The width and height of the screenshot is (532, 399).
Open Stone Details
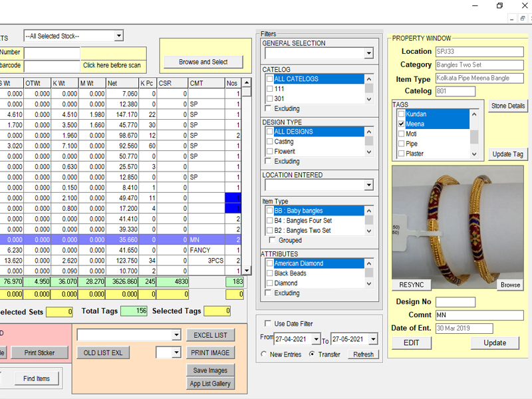tap(508, 106)
